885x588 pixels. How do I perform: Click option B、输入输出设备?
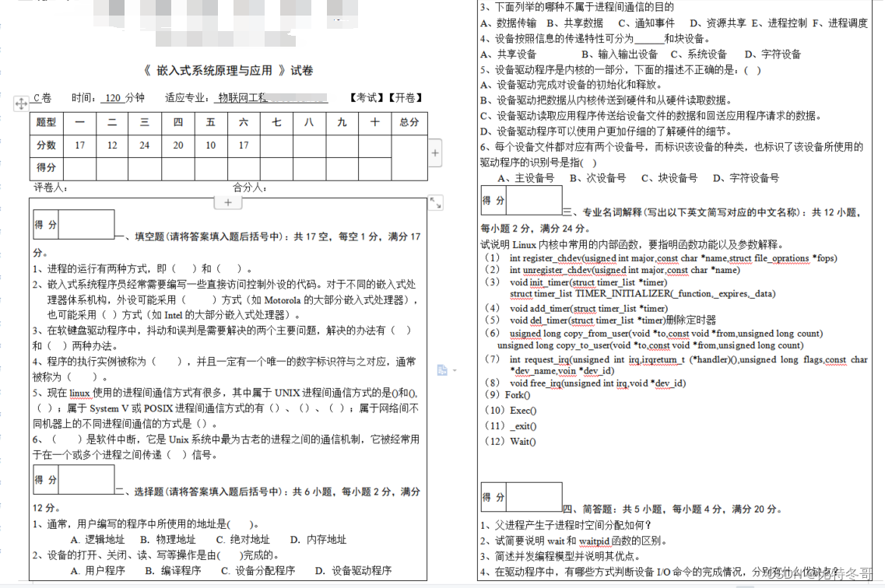pyautogui.click(x=620, y=54)
